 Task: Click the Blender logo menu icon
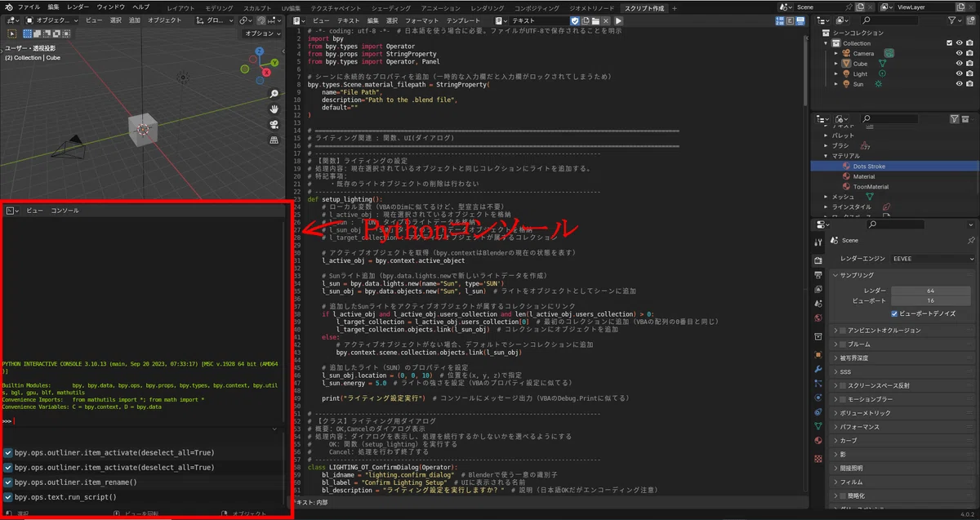click(x=7, y=7)
